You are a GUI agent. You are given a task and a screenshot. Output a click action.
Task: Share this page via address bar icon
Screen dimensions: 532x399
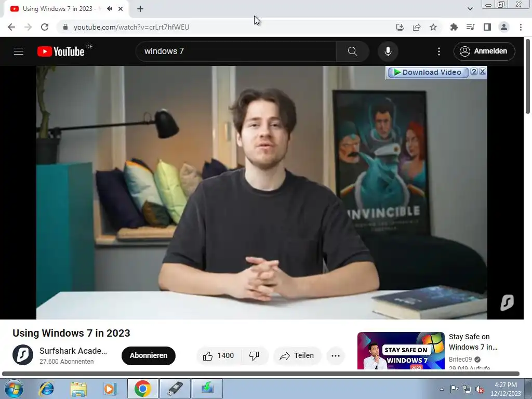click(417, 27)
